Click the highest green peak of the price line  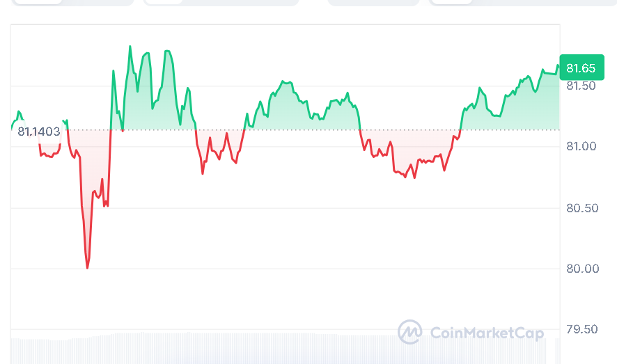tap(130, 47)
